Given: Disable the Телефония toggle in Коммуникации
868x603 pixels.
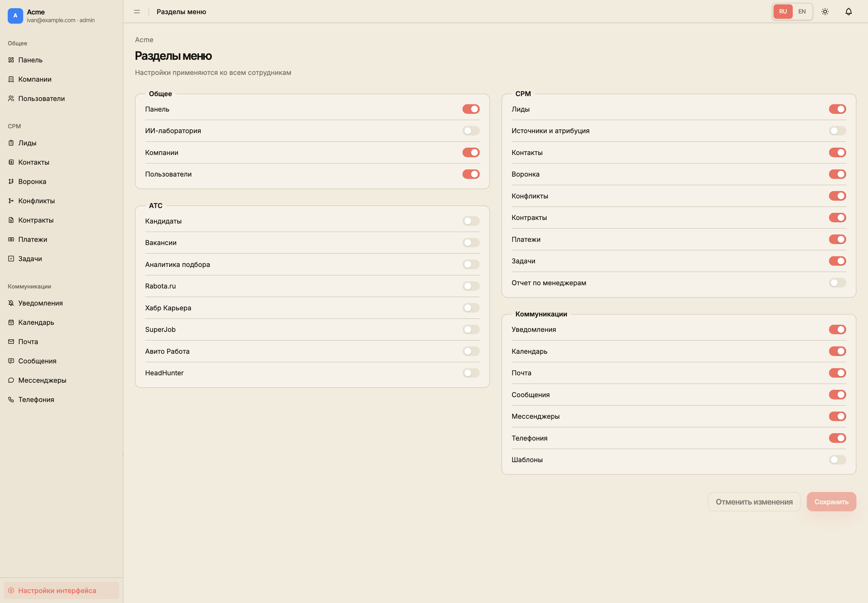Looking at the screenshot, I should 837,438.
